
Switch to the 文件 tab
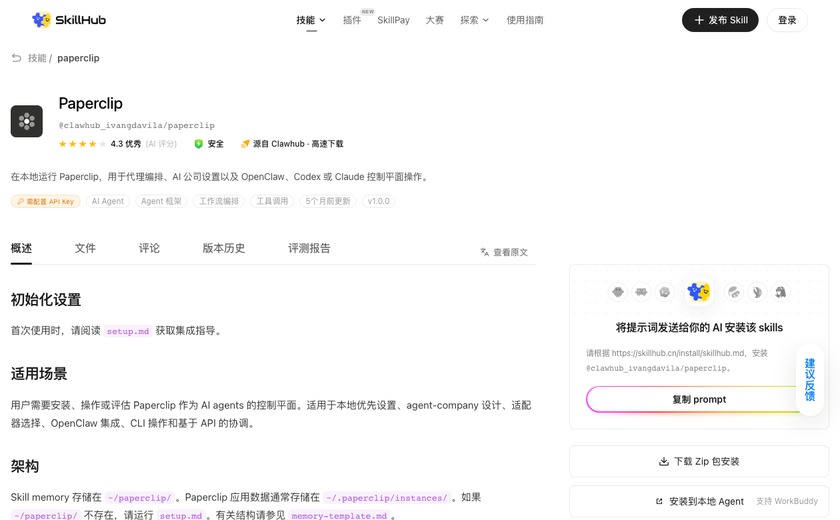(x=85, y=248)
